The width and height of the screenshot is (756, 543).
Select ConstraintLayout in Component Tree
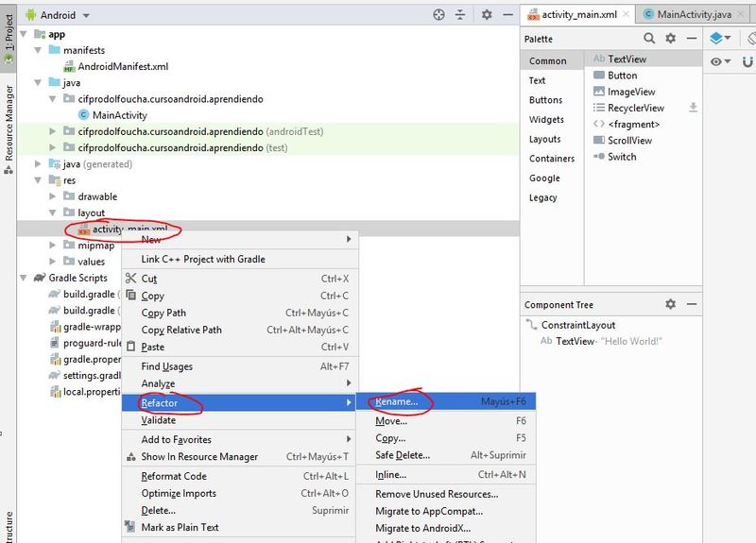point(578,325)
